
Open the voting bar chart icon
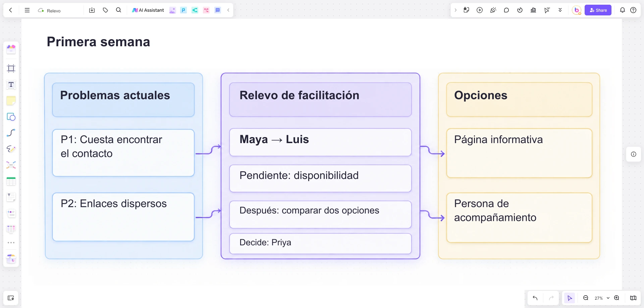pyautogui.click(x=533, y=10)
